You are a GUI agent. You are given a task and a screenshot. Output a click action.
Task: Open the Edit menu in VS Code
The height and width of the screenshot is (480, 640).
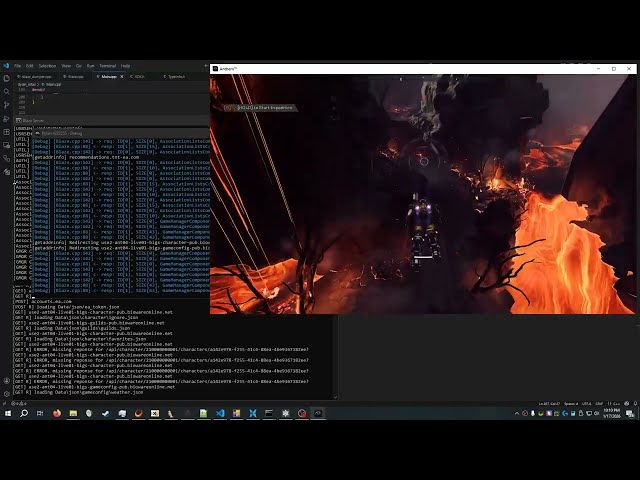coord(29,66)
